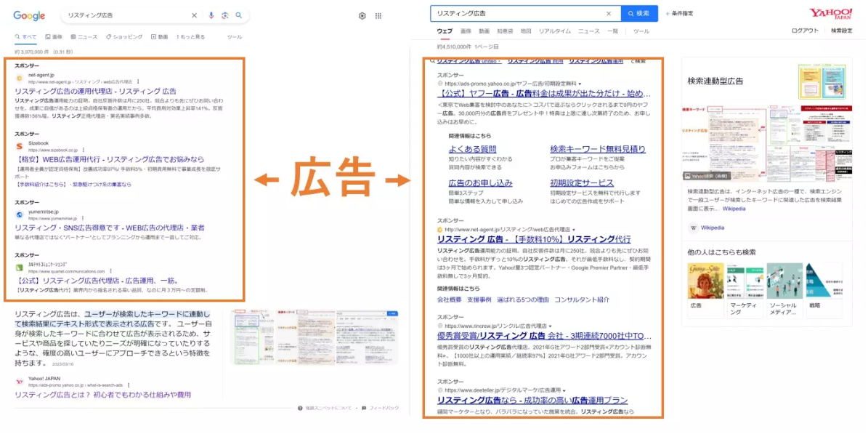Expand arrow beside net-agent.jp Yahoo ad URL
Image resolution: width=868 pixels, height=434 pixels.
click(x=574, y=230)
